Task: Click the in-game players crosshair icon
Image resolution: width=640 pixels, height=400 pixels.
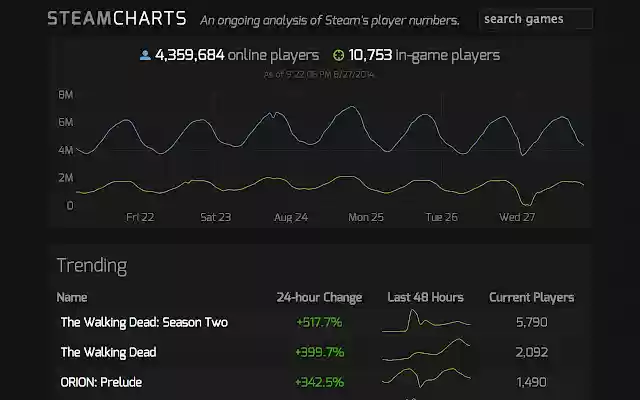Action: point(338,55)
